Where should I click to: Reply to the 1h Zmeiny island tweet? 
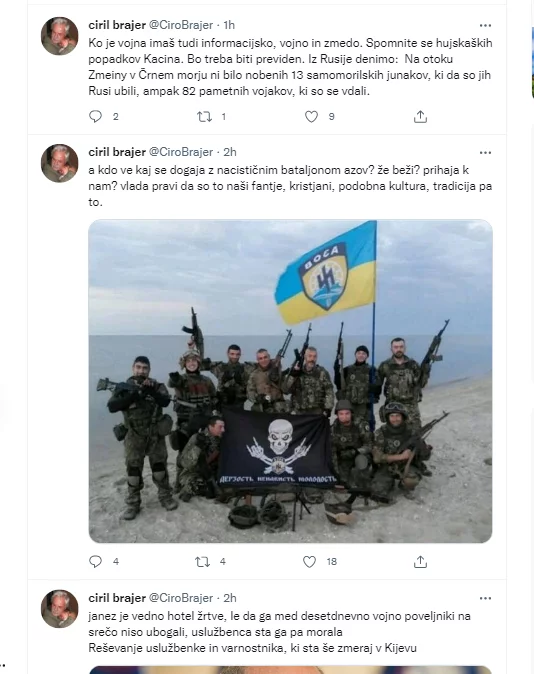pyautogui.click(x=95, y=116)
